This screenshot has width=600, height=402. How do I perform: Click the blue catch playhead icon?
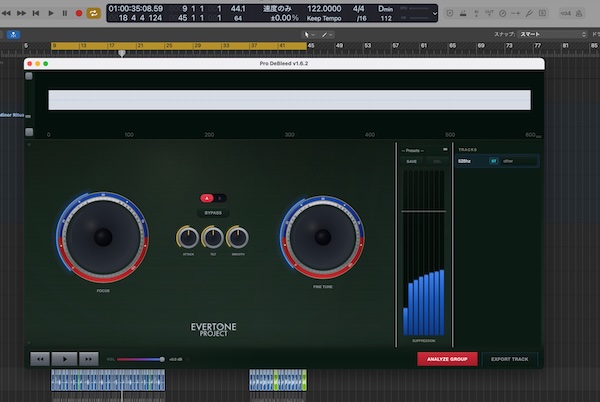pos(13,34)
